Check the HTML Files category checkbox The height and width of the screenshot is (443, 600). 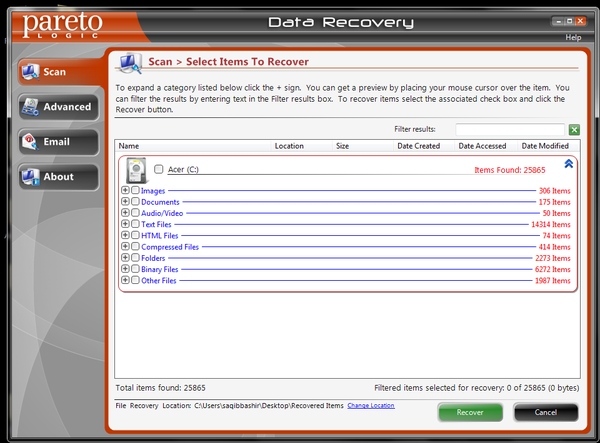coord(135,235)
